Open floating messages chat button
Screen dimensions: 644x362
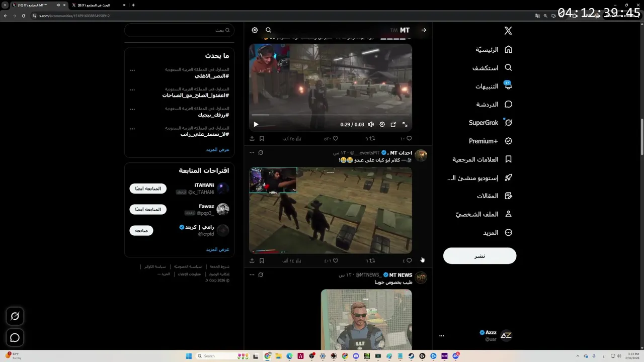pos(15,338)
